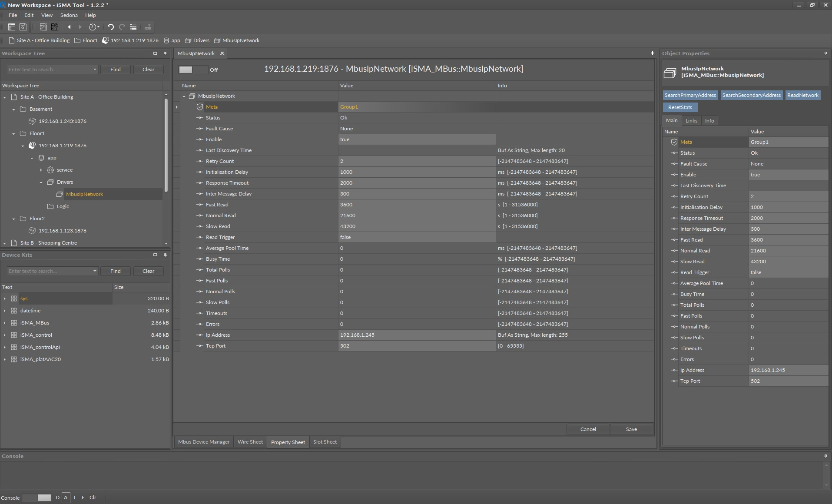The height and width of the screenshot is (504, 832).
Task: Toggle the Off switch in property sheet
Action: [192, 70]
